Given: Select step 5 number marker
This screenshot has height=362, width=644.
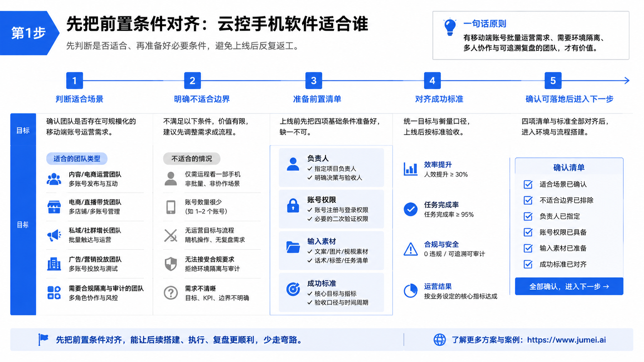Looking at the screenshot, I should click(553, 81).
